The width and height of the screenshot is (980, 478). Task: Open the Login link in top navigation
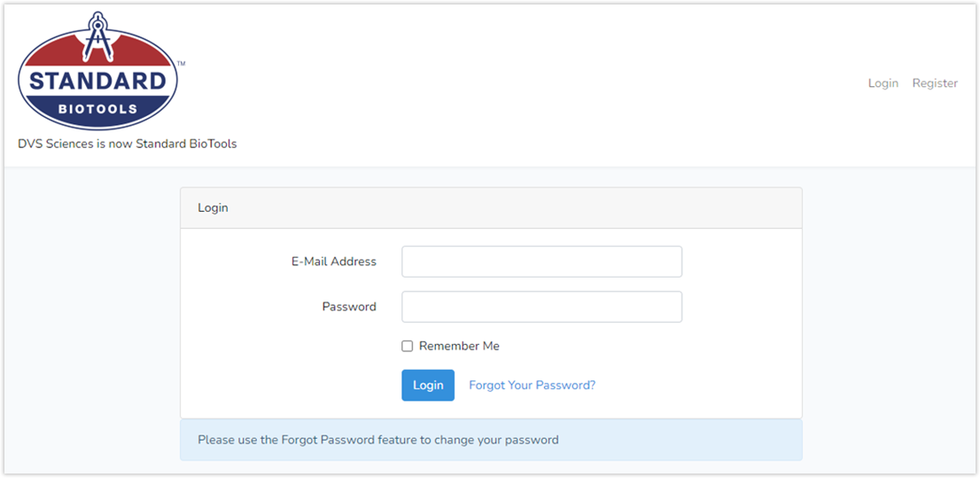(x=883, y=83)
